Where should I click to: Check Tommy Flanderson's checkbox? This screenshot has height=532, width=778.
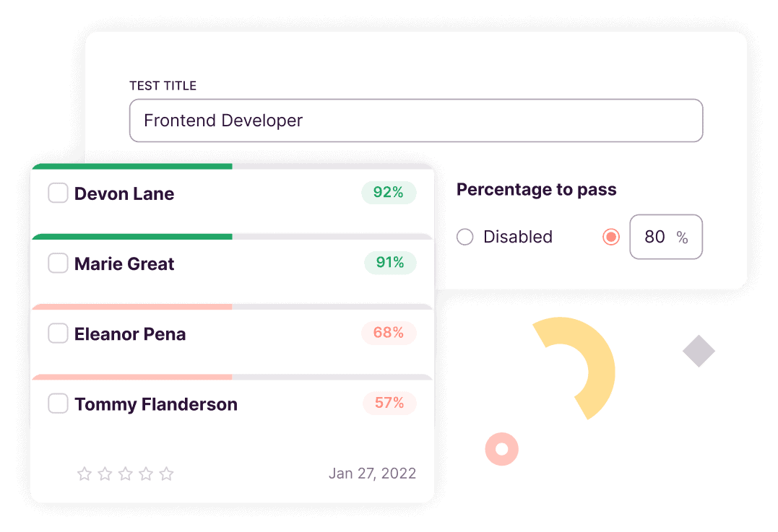[x=58, y=404]
